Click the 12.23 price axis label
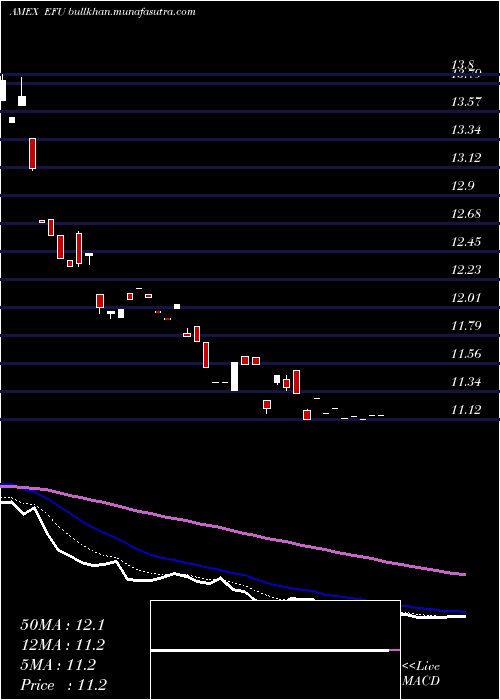Screen dimensions: 500x700 coord(467,270)
